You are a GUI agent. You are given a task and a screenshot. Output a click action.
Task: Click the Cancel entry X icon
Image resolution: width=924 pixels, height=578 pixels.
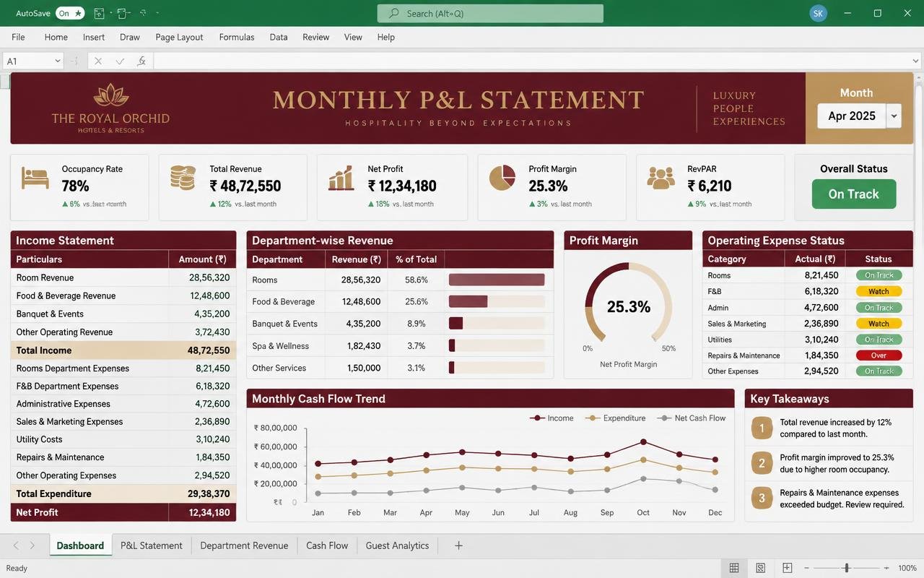(98, 61)
